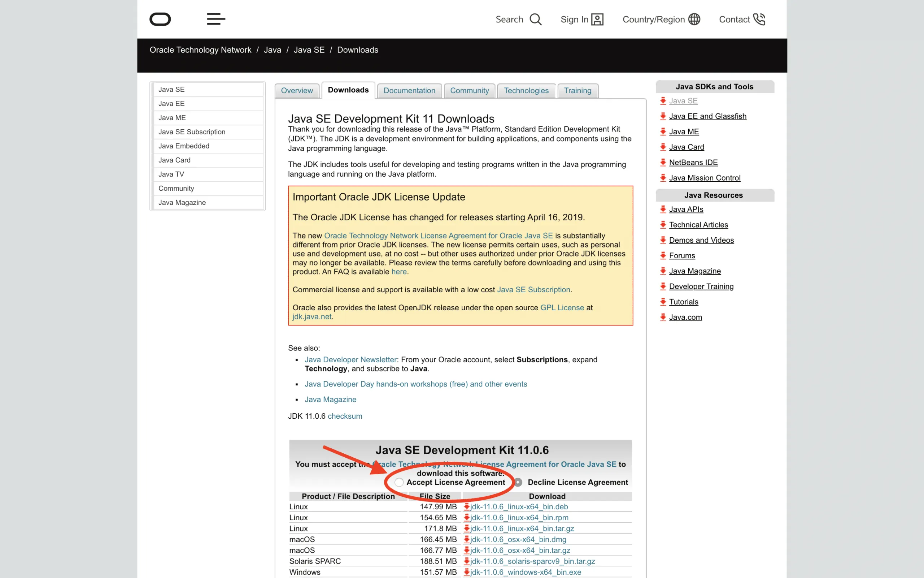Click download icon for solaris-sparcv9_bin.tar.gz

467,561
